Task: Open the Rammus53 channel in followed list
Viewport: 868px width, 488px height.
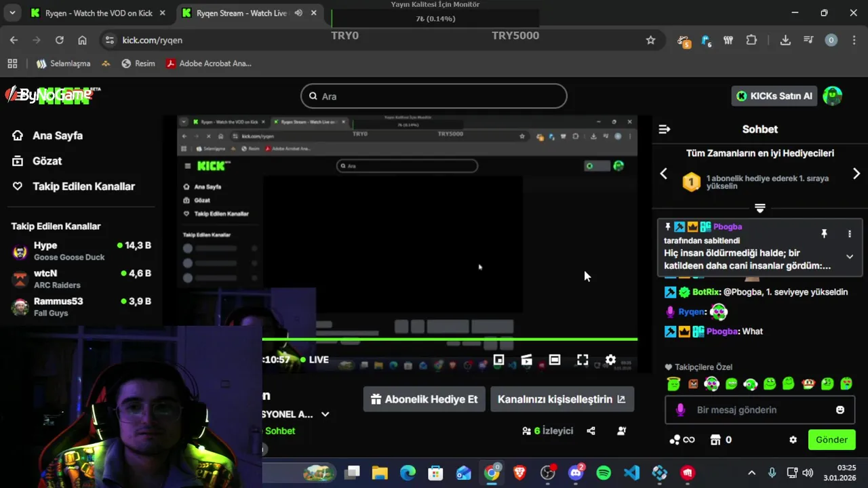Action: [81, 306]
